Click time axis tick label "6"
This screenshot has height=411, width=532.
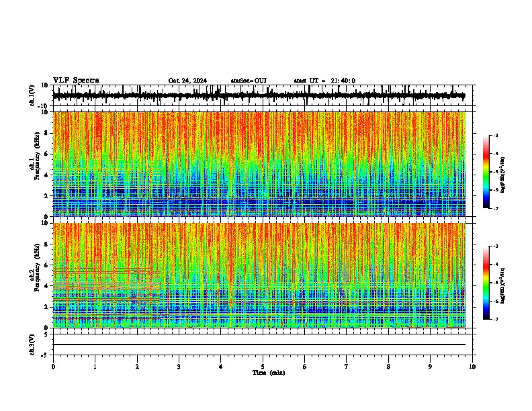(x=305, y=367)
